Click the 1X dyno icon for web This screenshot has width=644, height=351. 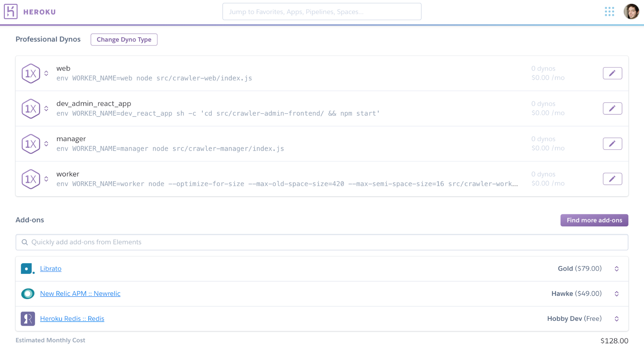[x=31, y=73]
